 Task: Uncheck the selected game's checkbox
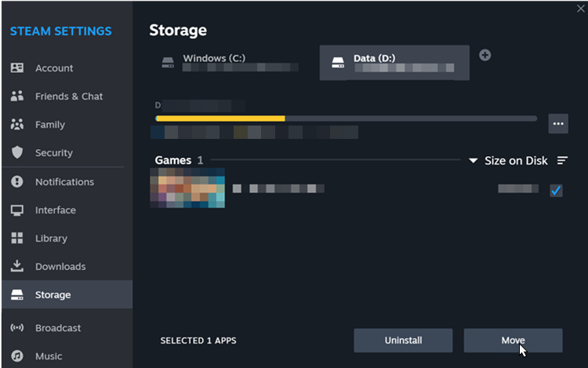point(556,191)
